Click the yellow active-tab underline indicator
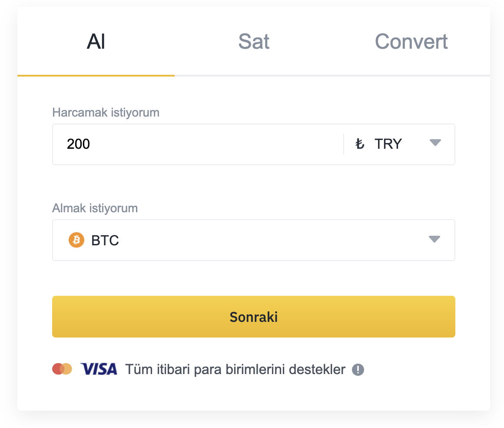The image size is (504, 428). coord(96,76)
